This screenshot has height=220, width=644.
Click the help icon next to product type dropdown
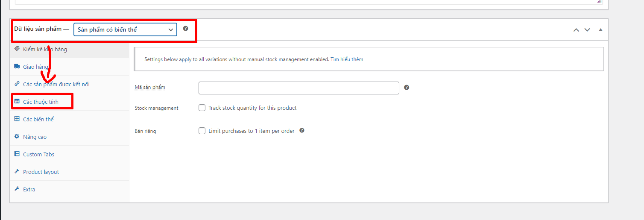(185, 29)
